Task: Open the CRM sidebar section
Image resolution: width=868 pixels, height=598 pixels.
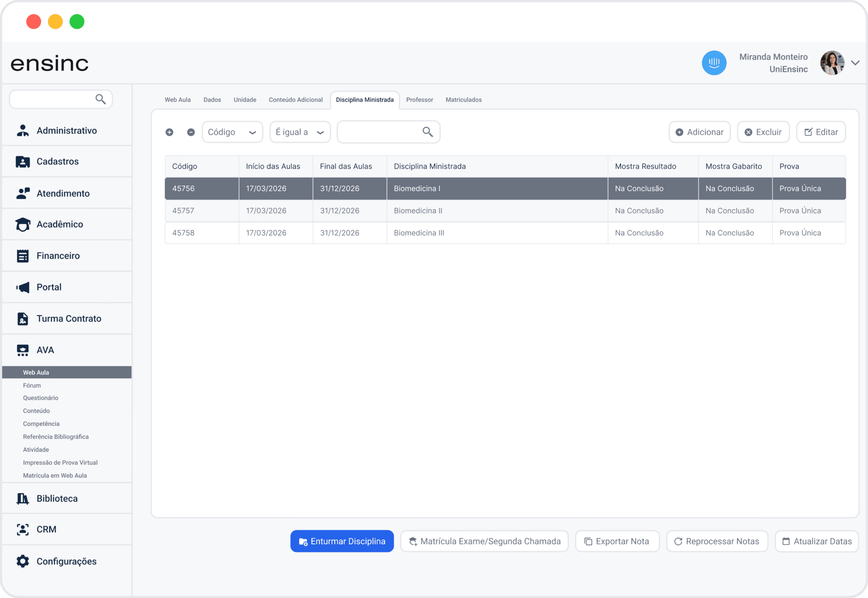Action: point(67,529)
